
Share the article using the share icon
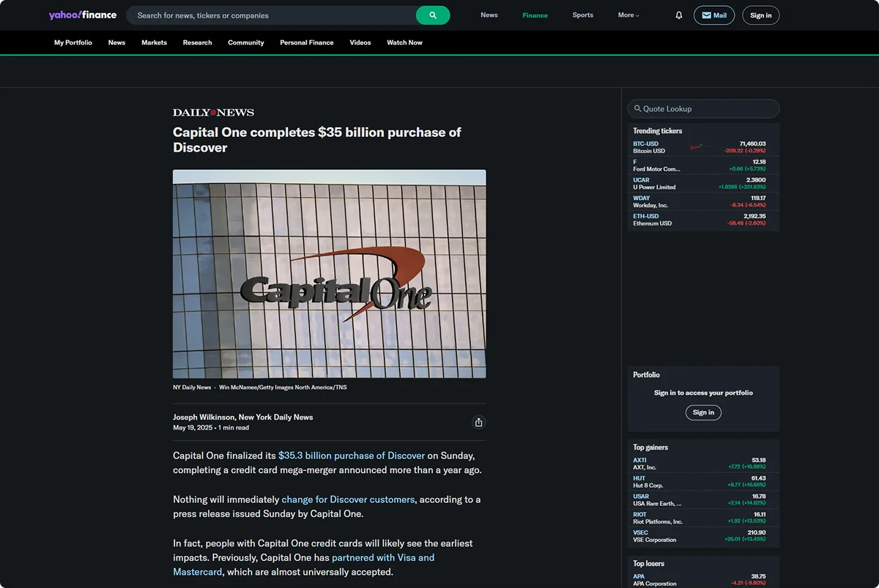[478, 422]
